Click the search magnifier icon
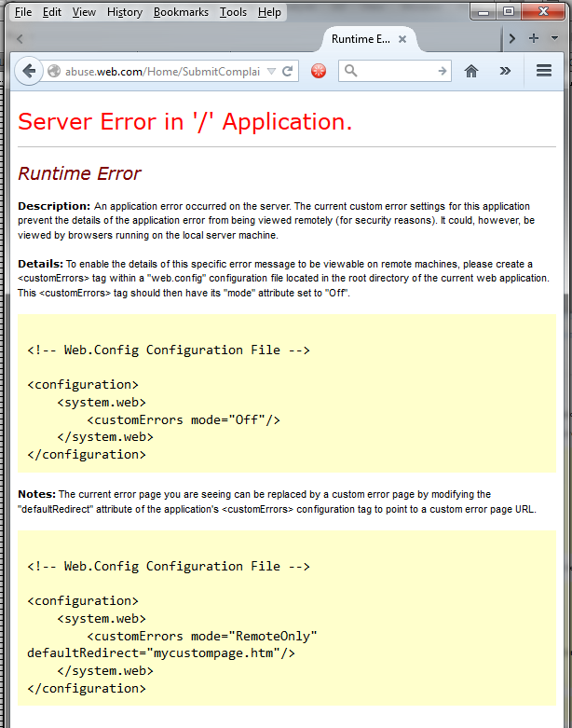Screen dimensions: 572x728 click(x=351, y=71)
